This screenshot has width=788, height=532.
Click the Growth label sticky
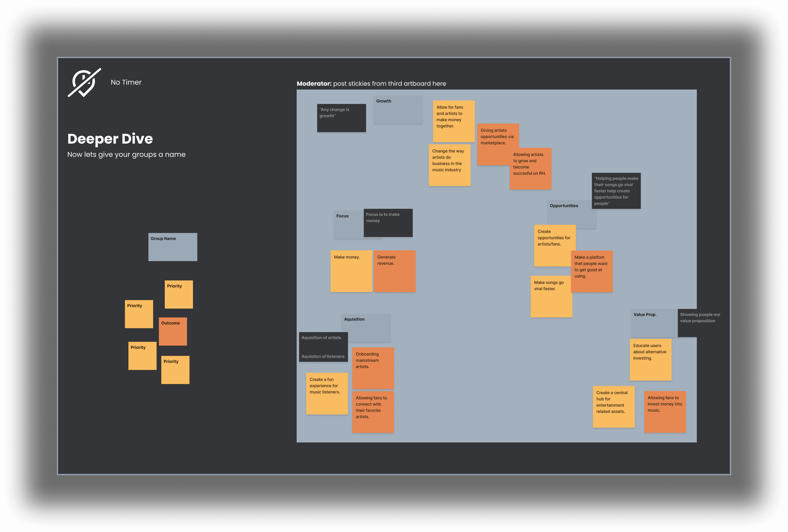(398, 110)
